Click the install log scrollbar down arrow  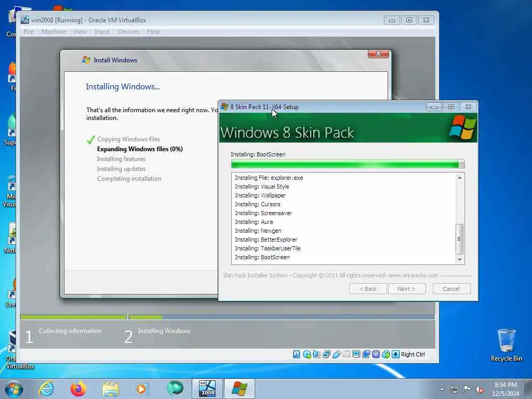(x=460, y=260)
